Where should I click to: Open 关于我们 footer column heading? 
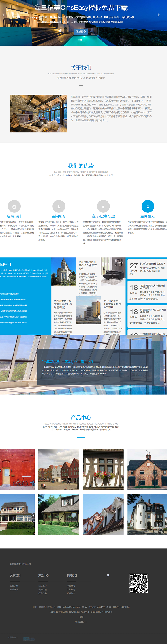point(15,576)
